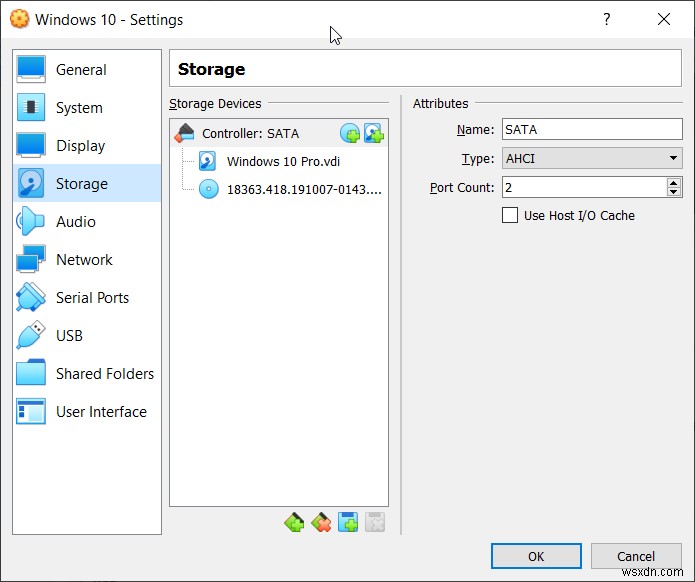Click the System chip icon
This screenshot has height=582, width=695.
coord(31,107)
